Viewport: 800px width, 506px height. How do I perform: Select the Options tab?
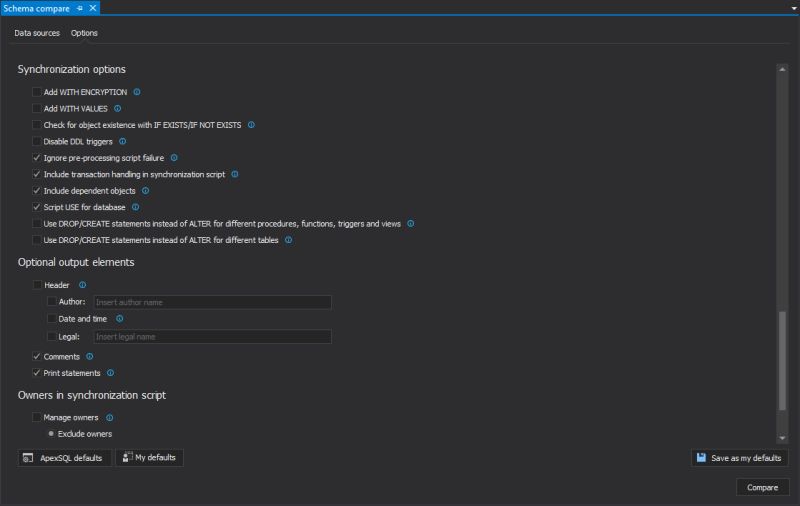coord(84,33)
